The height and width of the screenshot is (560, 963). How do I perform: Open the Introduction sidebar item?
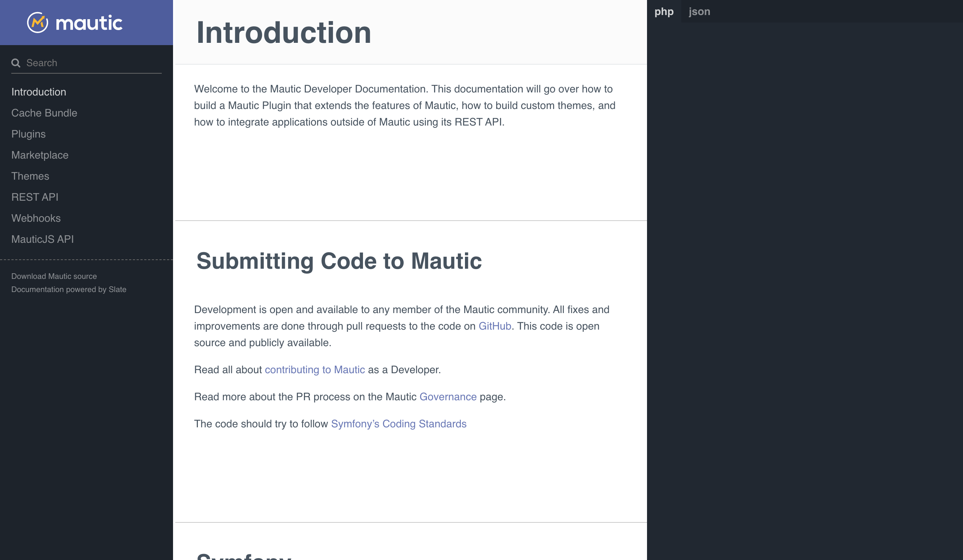point(39,92)
